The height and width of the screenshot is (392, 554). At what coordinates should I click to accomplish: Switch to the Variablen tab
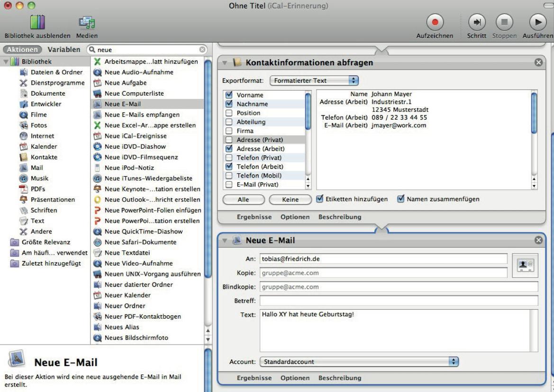click(x=64, y=49)
